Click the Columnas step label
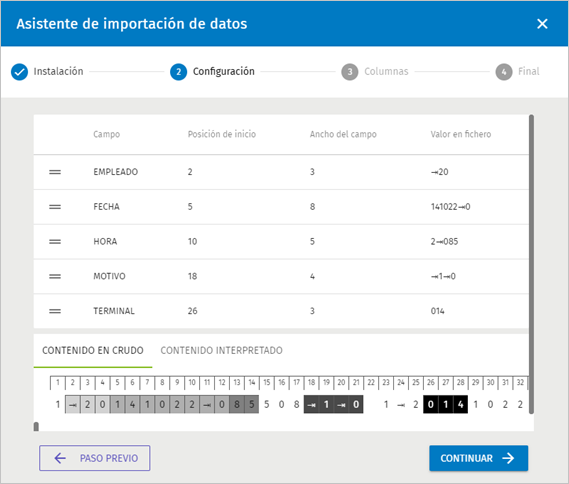This screenshot has height=484, width=569. tap(386, 71)
